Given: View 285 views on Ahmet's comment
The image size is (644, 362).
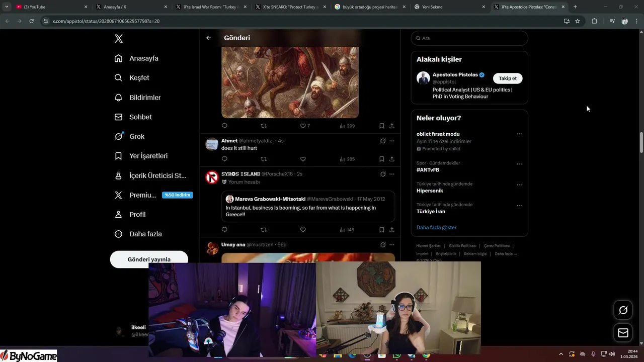Looking at the screenshot, I should coord(347,159).
